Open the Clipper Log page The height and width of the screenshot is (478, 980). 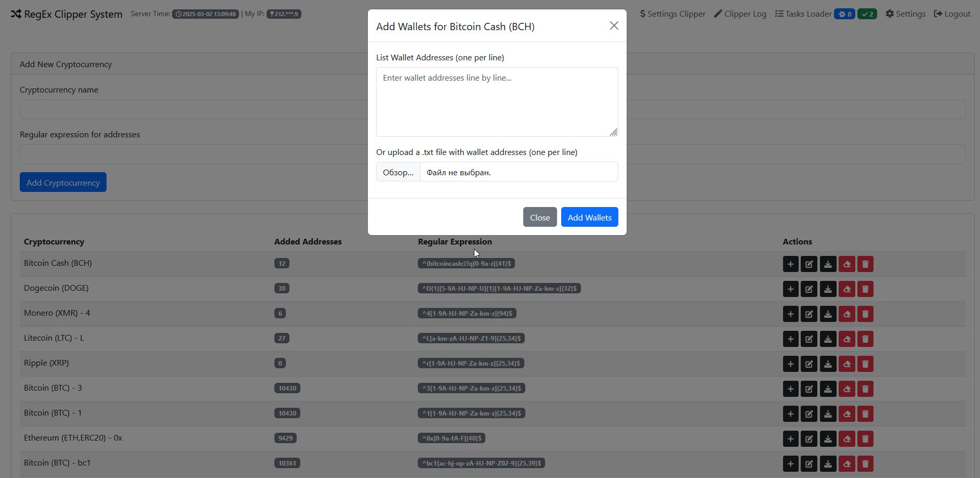[x=740, y=14]
